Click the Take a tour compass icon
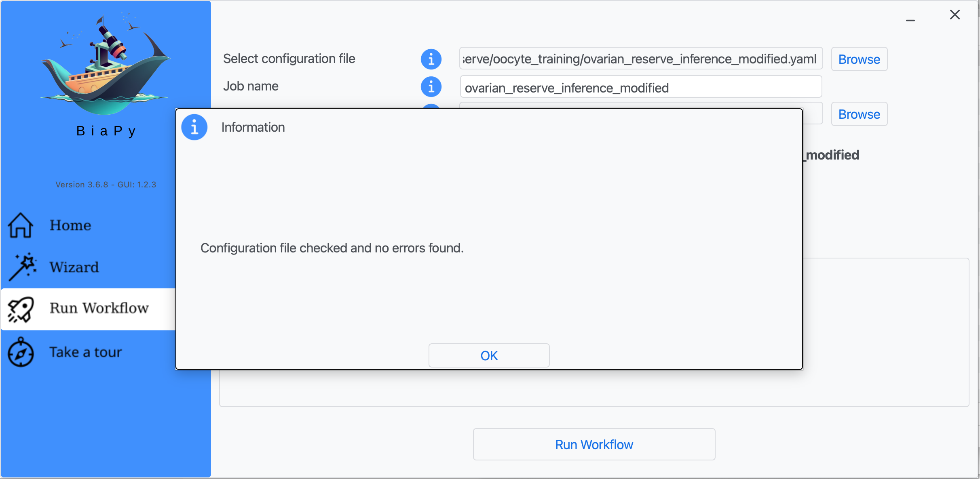 21,352
